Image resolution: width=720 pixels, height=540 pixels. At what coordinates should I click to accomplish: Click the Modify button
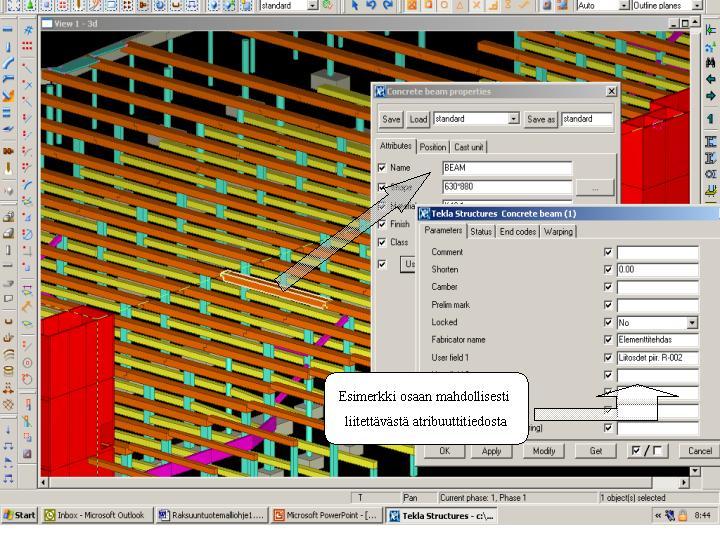544,451
